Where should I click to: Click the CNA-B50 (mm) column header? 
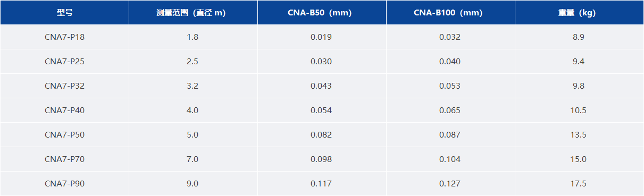[321, 13]
